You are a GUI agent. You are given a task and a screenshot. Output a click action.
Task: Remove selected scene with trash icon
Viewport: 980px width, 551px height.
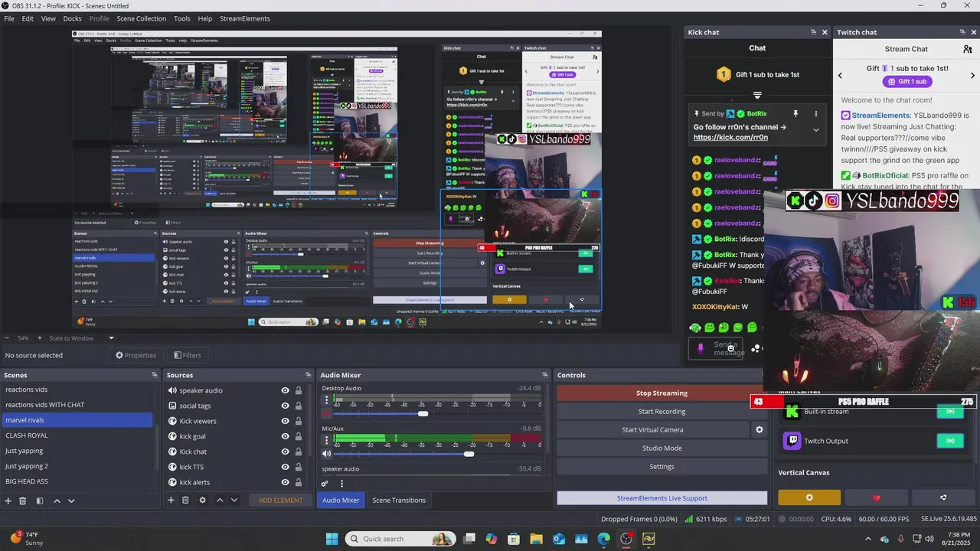point(22,500)
